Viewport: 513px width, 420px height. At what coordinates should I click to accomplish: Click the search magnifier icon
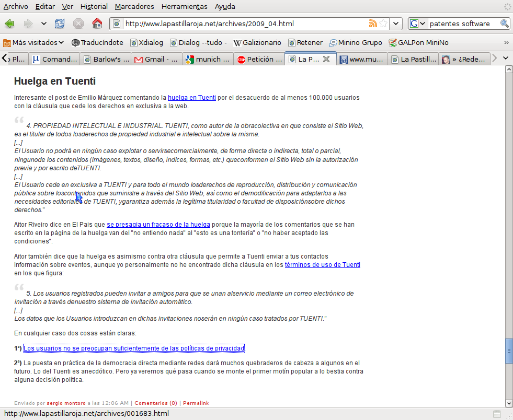[x=504, y=24]
